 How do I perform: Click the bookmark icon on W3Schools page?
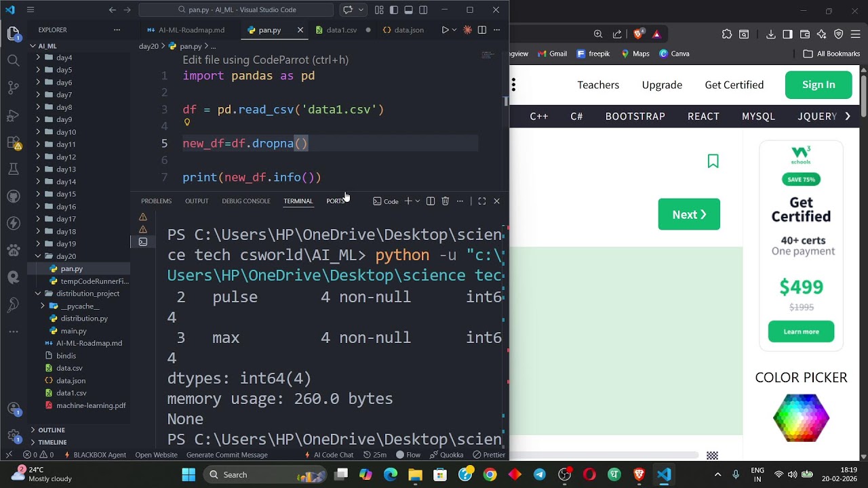point(713,161)
